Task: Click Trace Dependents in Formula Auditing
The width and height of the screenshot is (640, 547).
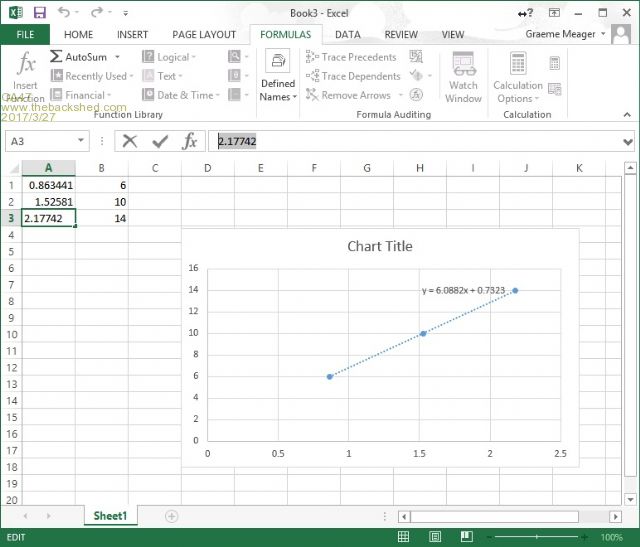Action: click(x=351, y=76)
